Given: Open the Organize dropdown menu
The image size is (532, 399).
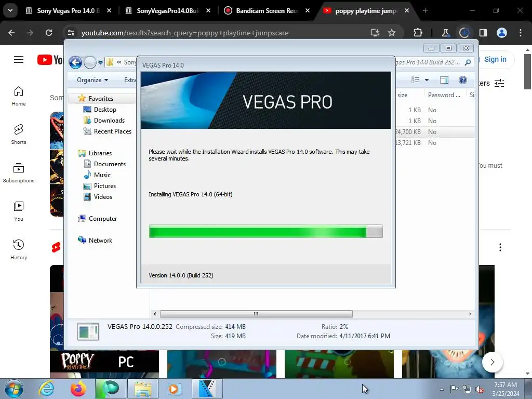Looking at the screenshot, I should [x=92, y=80].
